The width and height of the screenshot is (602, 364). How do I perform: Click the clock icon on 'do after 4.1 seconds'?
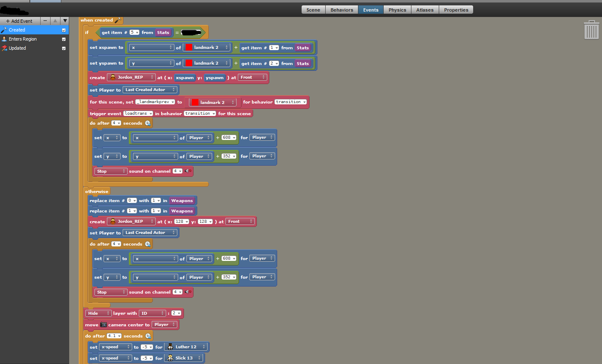tap(148, 336)
